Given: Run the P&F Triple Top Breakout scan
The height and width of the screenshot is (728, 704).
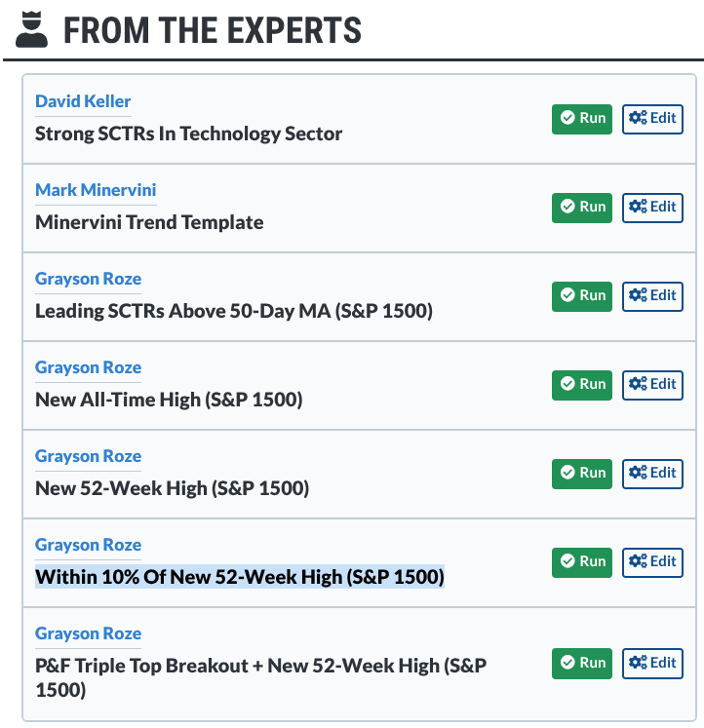Looking at the screenshot, I should [582, 664].
